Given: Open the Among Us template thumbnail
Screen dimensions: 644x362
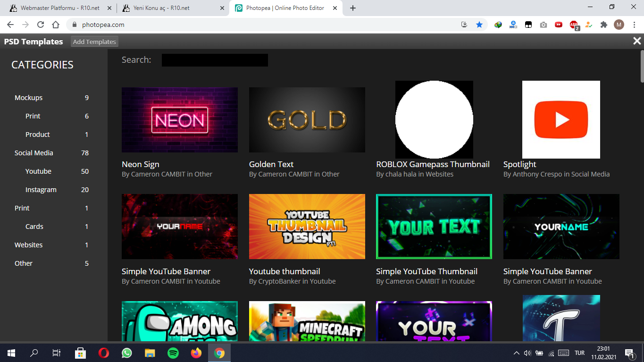Looking at the screenshot, I should pos(180,321).
